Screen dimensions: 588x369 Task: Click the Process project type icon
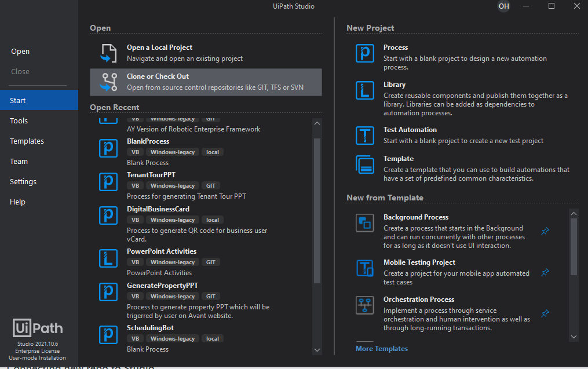point(365,53)
